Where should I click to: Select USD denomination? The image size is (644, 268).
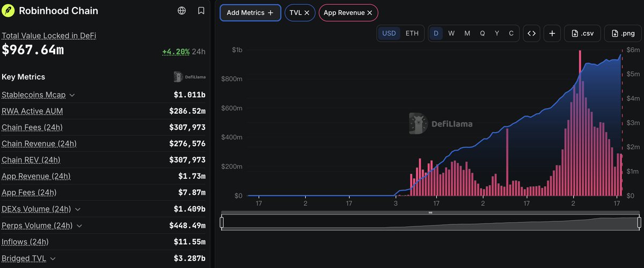pos(389,33)
